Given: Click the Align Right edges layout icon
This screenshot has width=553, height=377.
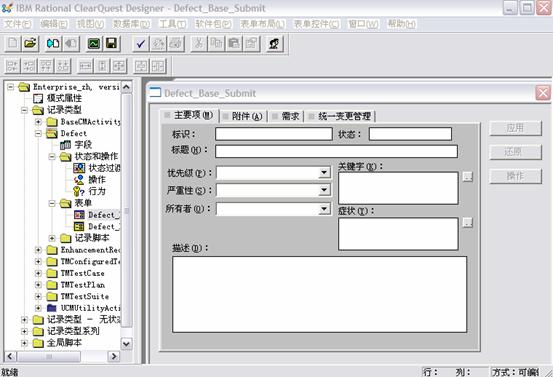Looking at the screenshot, I should coord(29,66).
